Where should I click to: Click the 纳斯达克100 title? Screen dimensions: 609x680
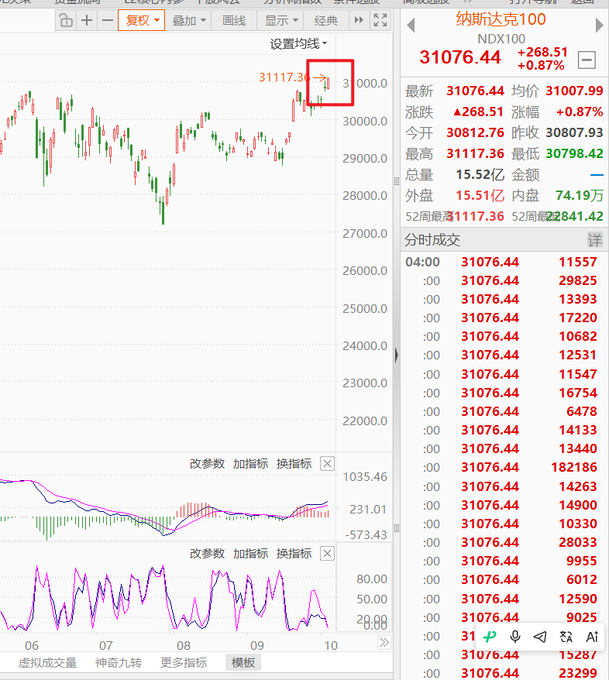(501, 20)
